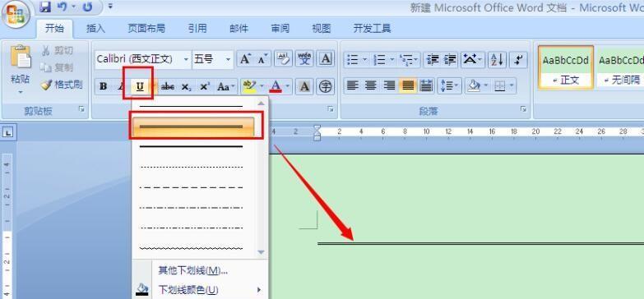The image size is (644, 299).
Task: Toggle the Underline U button
Action: click(140, 86)
